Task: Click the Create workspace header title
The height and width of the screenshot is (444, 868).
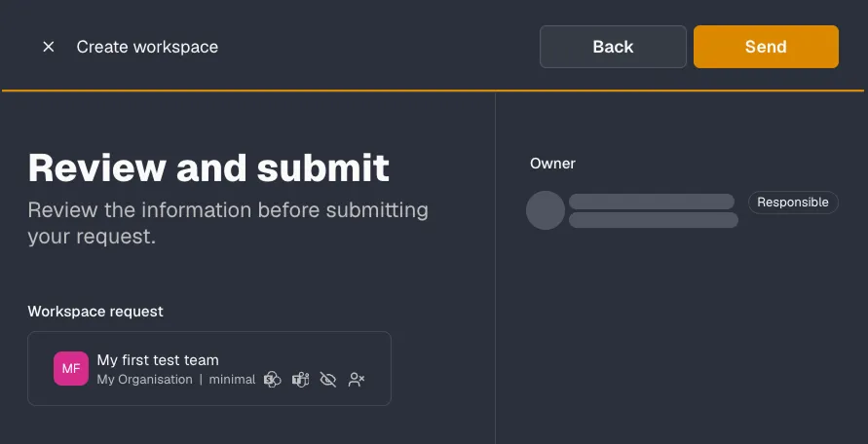Action: [147, 47]
